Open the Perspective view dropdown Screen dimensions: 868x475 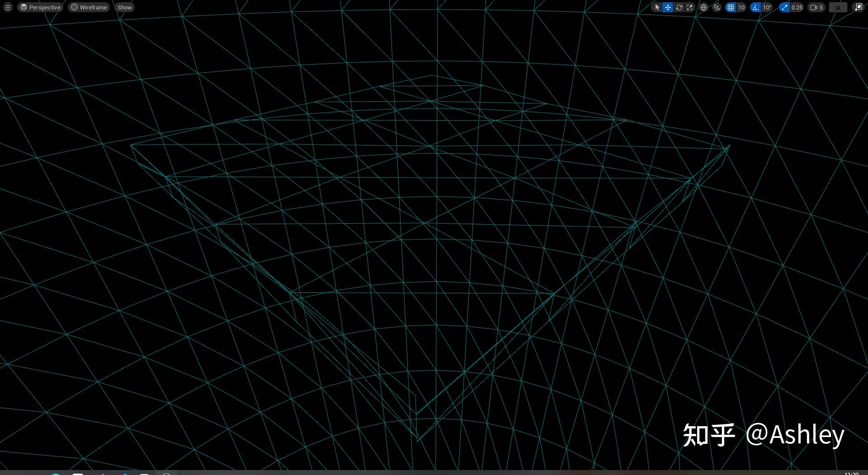coord(40,7)
